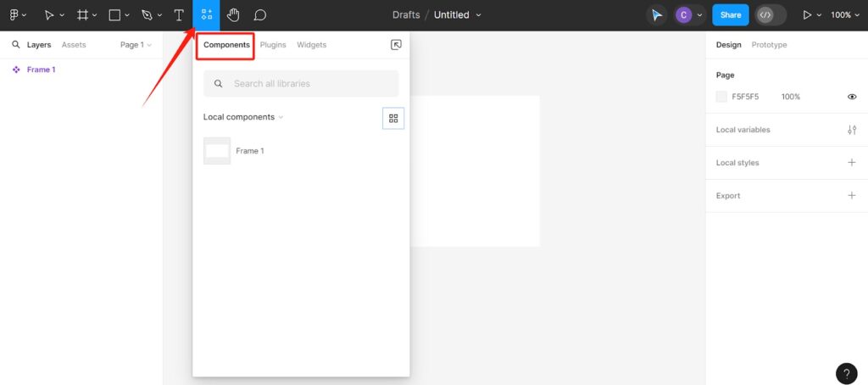The width and height of the screenshot is (868, 385).
Task: Switch to the Layers tab
Action: [39, 45]
